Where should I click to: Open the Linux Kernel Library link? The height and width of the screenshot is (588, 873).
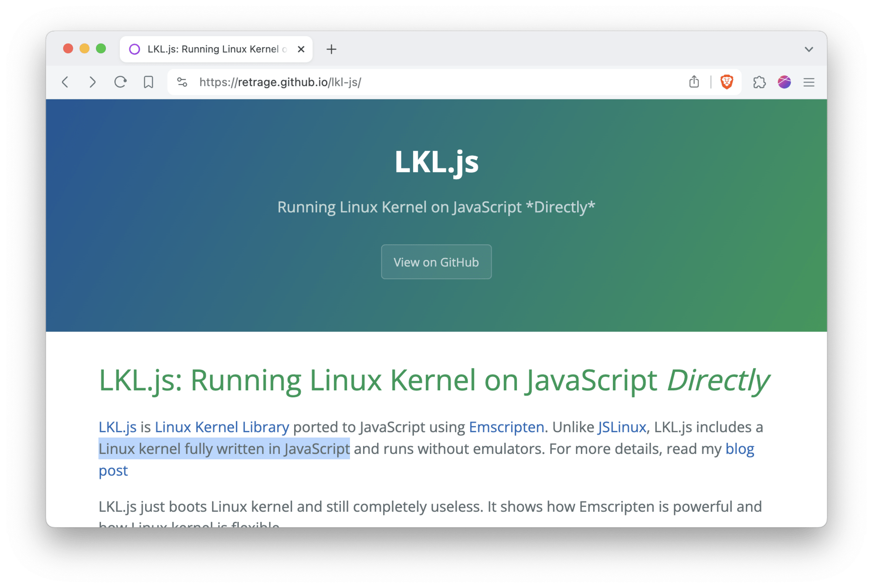[222, 427]
